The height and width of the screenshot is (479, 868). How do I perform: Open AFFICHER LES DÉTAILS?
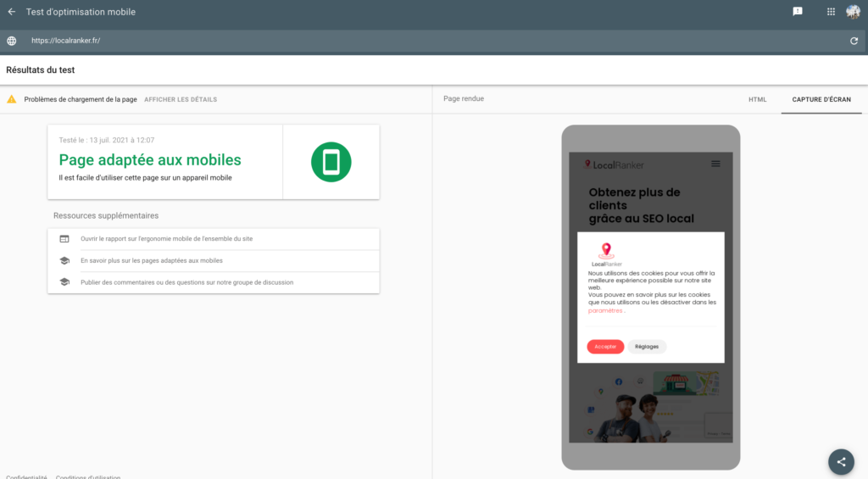coord(181,100)
